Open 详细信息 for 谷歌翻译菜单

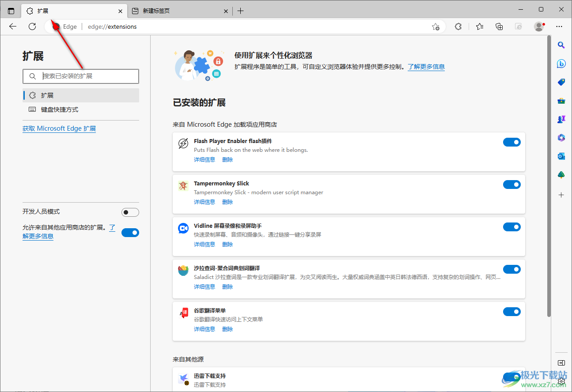click(205, 329)
